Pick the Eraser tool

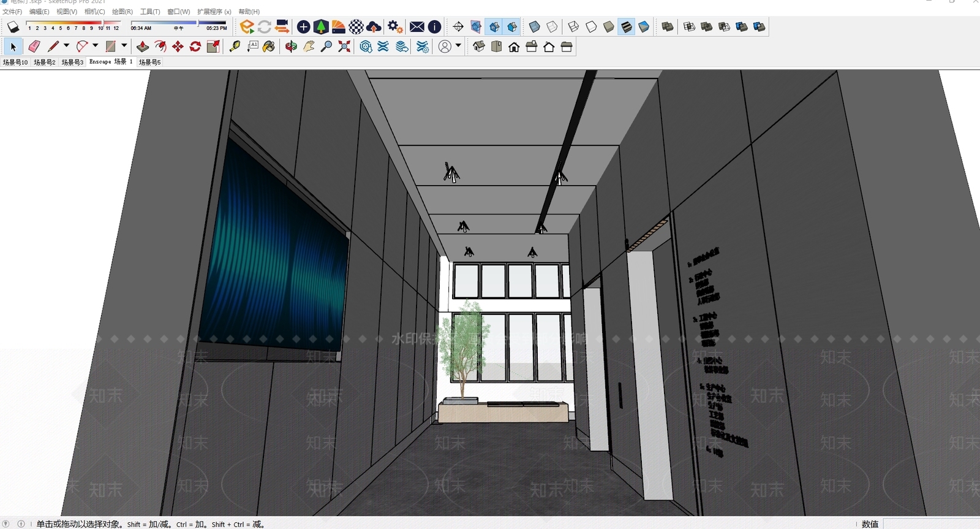(x=34, y=47)
